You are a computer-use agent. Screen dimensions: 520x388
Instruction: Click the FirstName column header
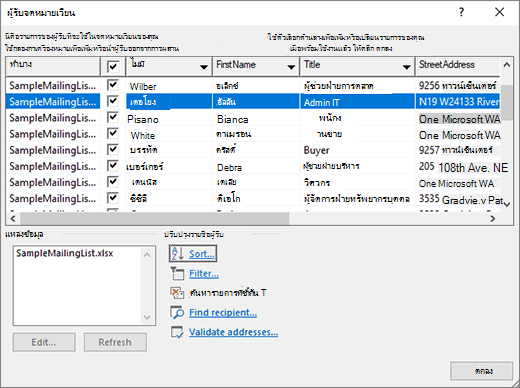[x=256, y=66]
